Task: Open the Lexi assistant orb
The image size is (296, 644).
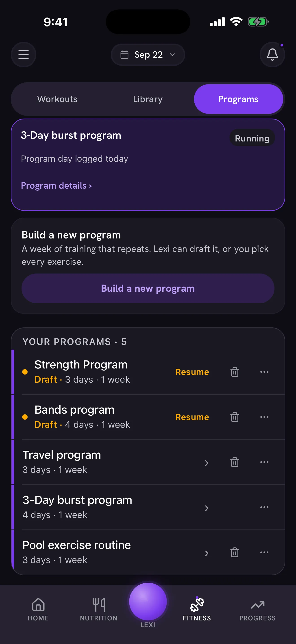Action: [148, 602]
